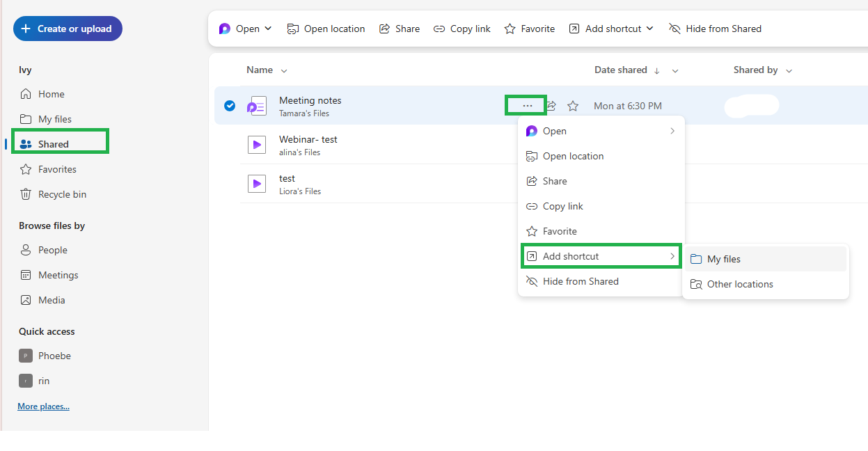
Task: Expand the toolbar Open dropdown arrow
Action: point(269,29)
